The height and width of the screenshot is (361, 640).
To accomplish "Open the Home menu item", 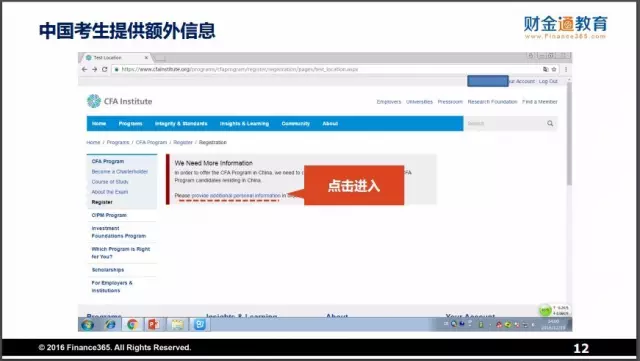I will 99,123.
